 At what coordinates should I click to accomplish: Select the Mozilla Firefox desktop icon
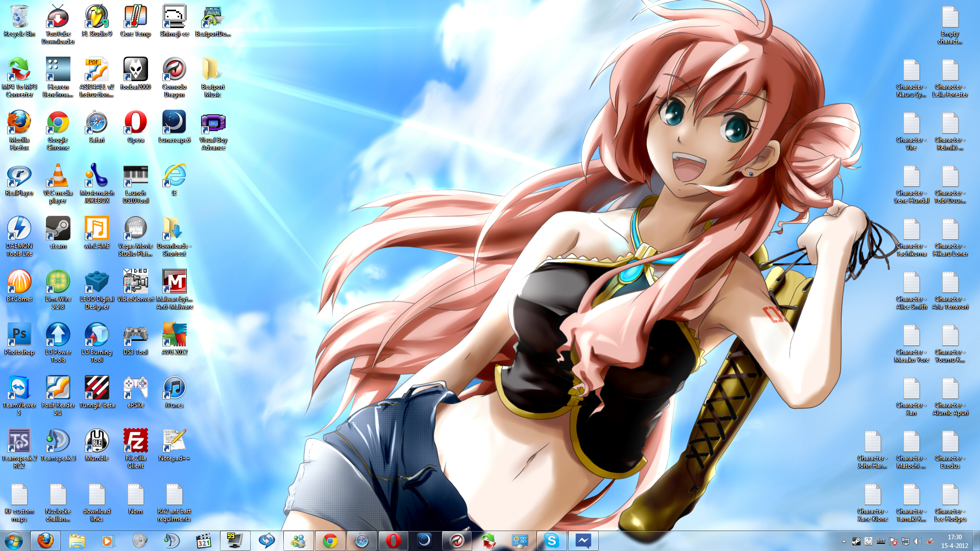[19, 131]
